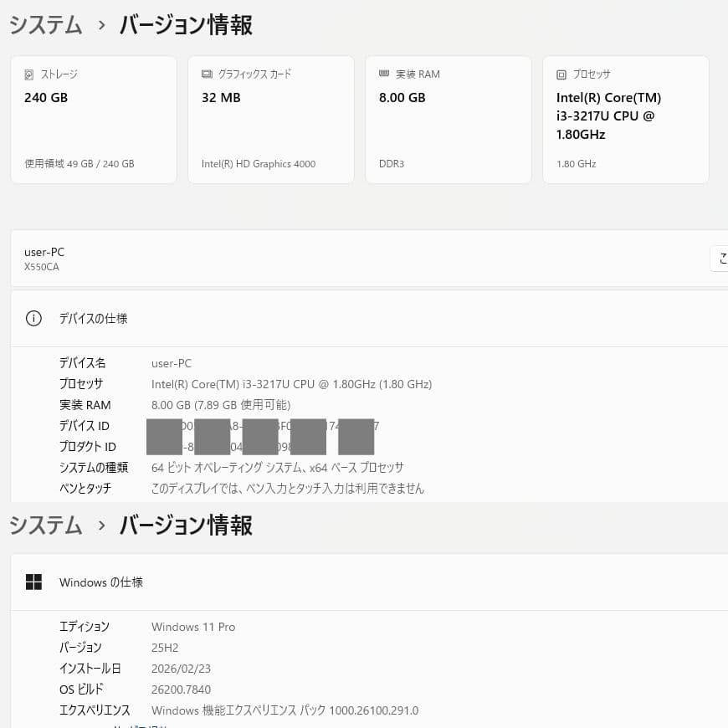The image size is (728, 728).
Task: Select バージョン情報 in the breadcrumb
Action: (185, 26)
